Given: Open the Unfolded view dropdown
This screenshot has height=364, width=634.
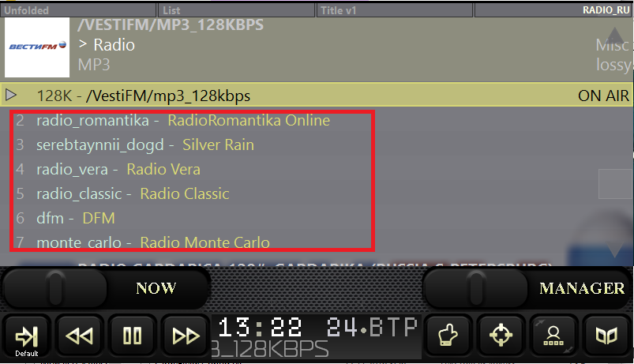Looking at the screenshot, I should [79, 10].
